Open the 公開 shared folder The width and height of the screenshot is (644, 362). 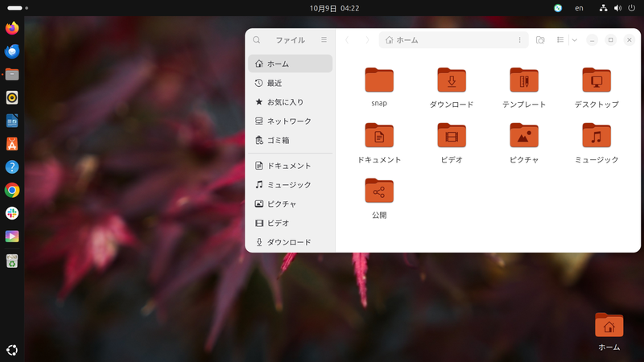click(x=379, y=191)
